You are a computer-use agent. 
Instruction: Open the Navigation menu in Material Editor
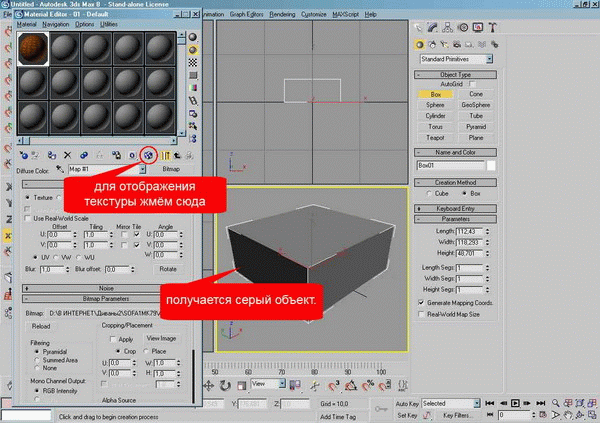54,24
